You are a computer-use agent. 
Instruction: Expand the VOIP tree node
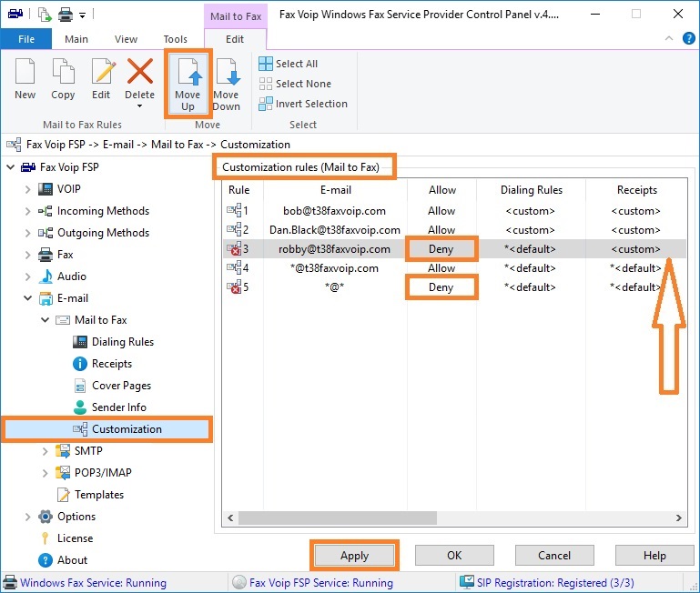27,189
